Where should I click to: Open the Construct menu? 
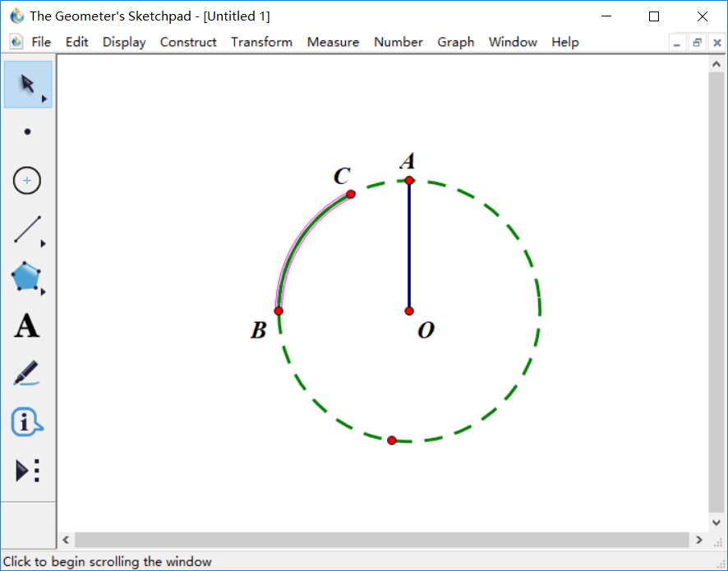(x=188, y=42)
